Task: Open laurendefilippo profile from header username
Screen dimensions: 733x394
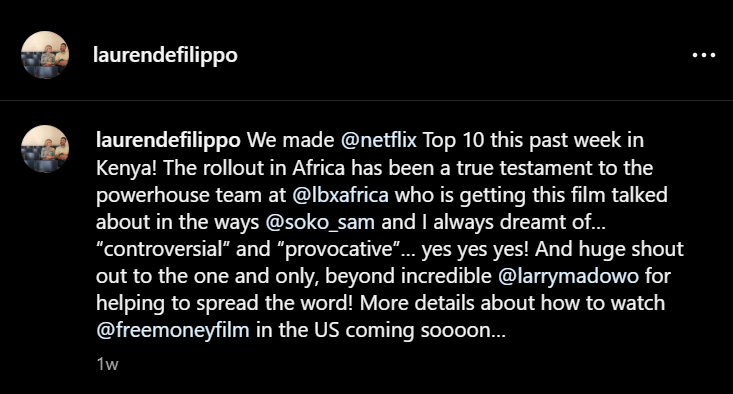Action: tap(165, 55)
